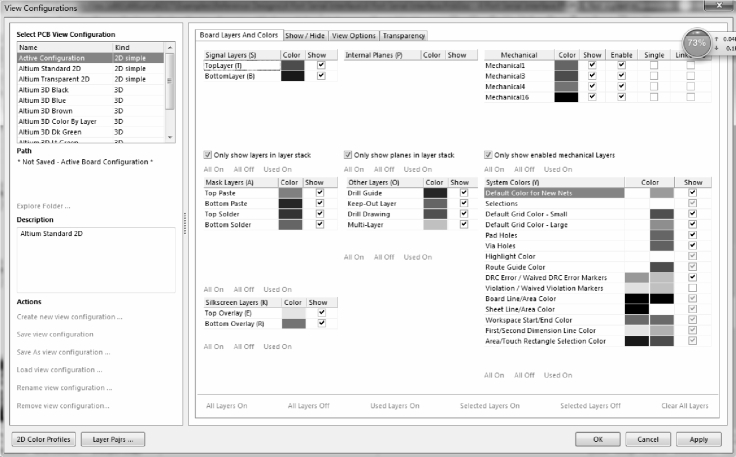
Task: Click scroll-up arrow of configuration list
Action: pos(170,47)
